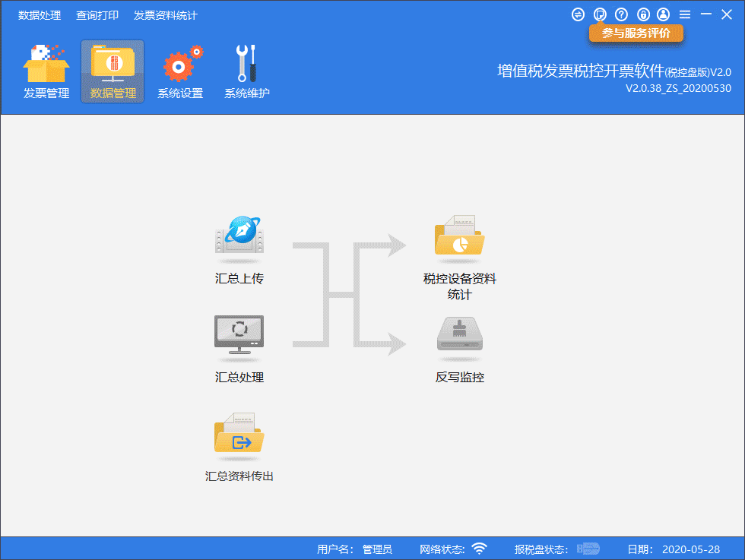Select the 数据管理 data management module
The width and height of the screenshot is (745, 560).
[113, 70]
